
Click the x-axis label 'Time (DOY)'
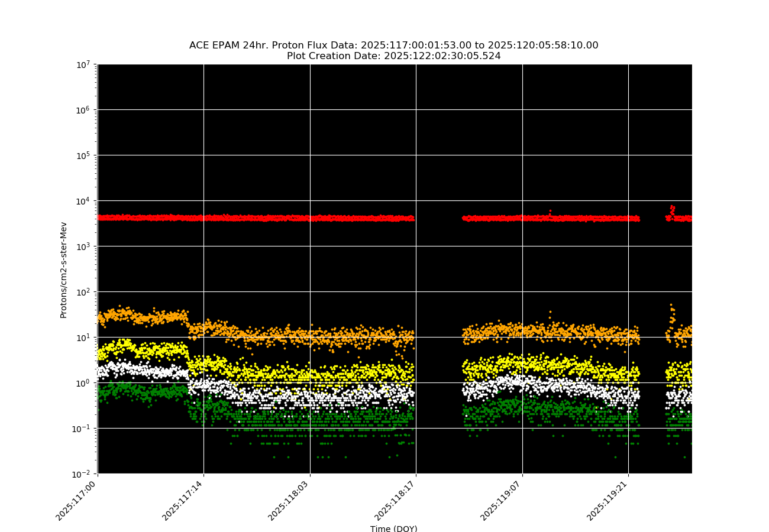[393, 528]
